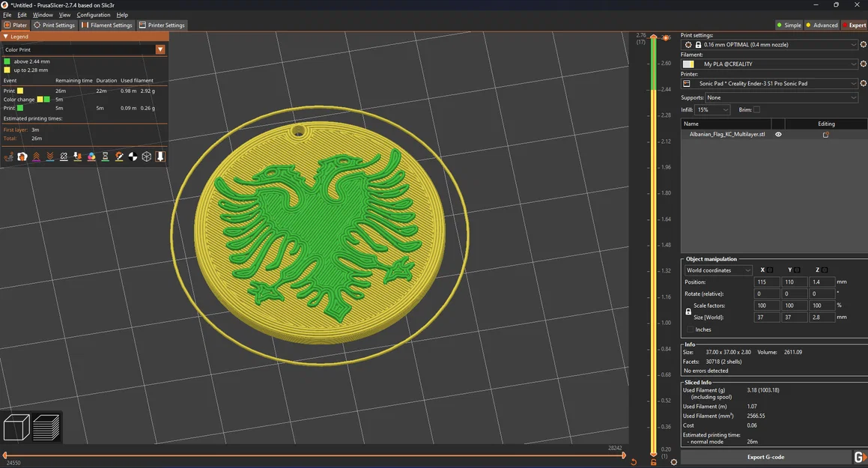Screen dimensions: 868x468
Task: Switch to Simple mode
Action: [789, 25]
